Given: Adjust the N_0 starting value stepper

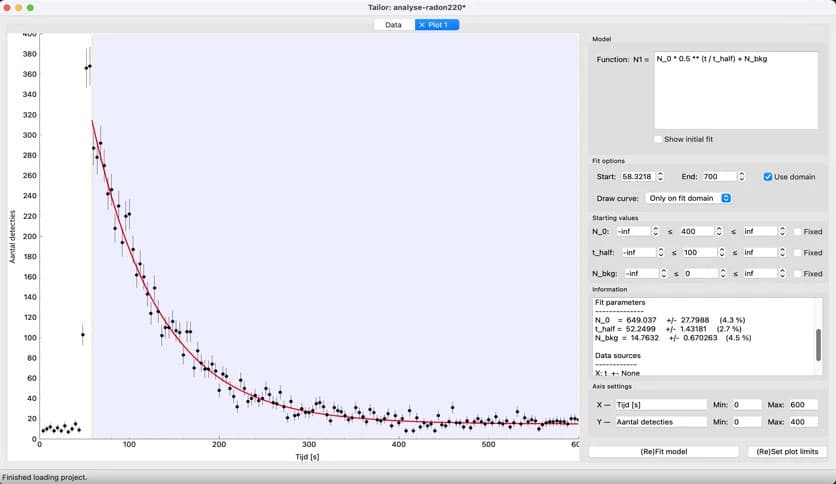Looking at the screenshot, I should tap(719, 231).
